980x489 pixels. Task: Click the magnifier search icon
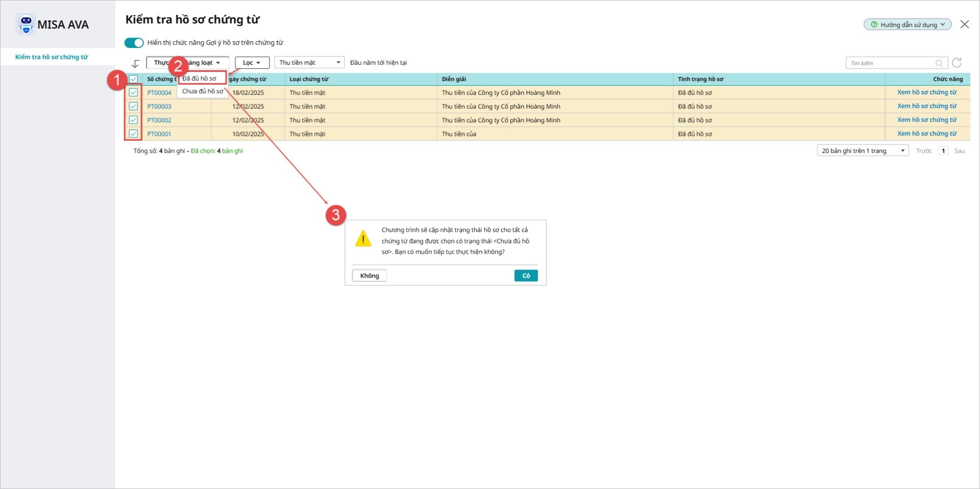pos(939,63)
